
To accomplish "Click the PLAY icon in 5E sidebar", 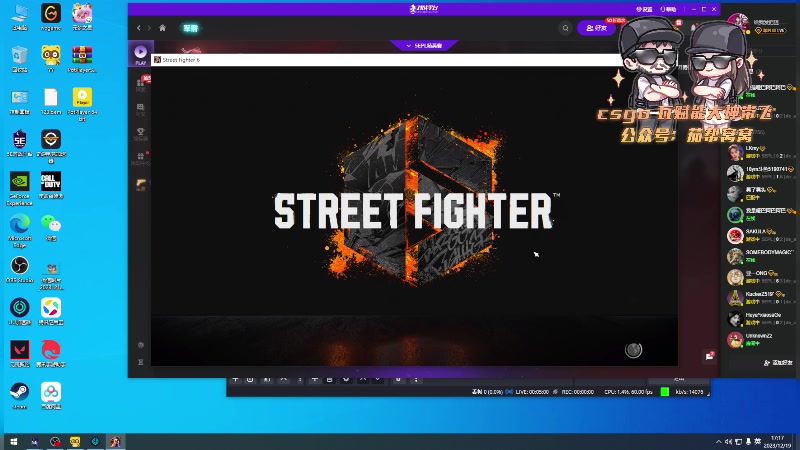I will (140, 54).
